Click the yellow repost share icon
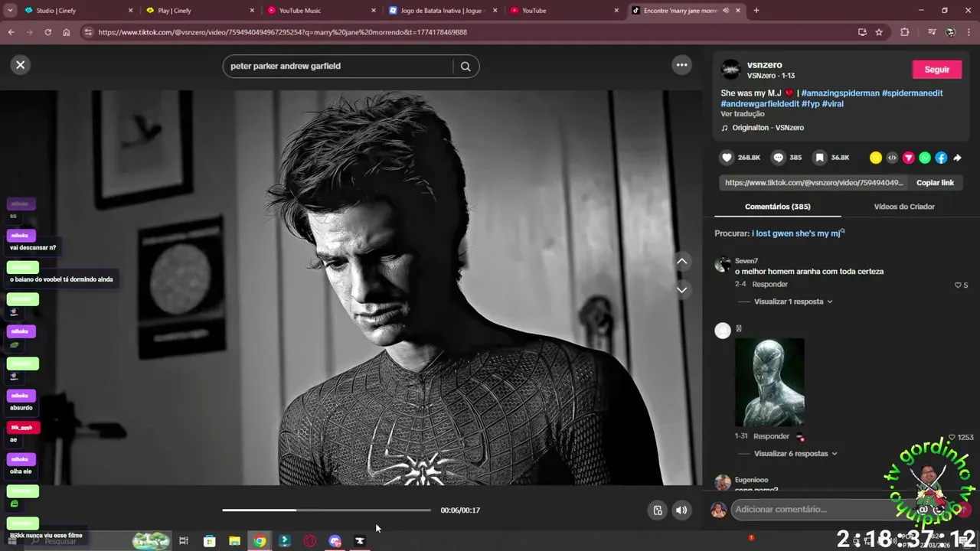The height and width of the screenshot is (551, 980). (876, 158)
